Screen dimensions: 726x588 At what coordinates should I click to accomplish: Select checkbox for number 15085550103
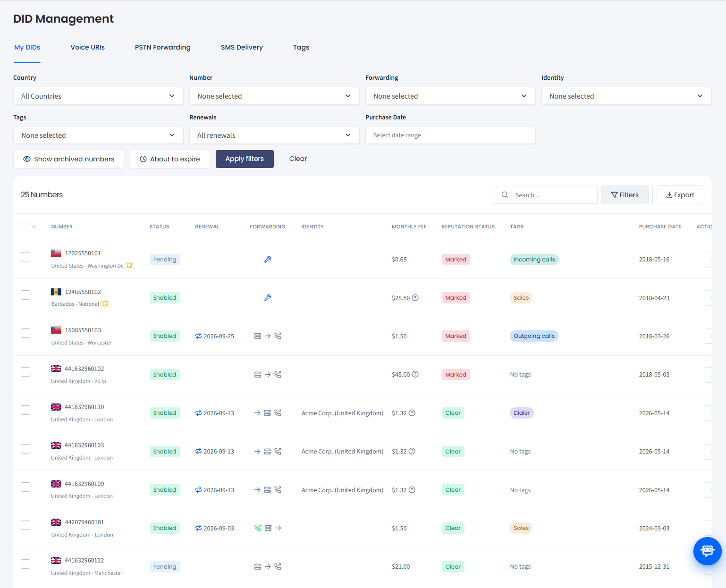(x=25, y=333)
